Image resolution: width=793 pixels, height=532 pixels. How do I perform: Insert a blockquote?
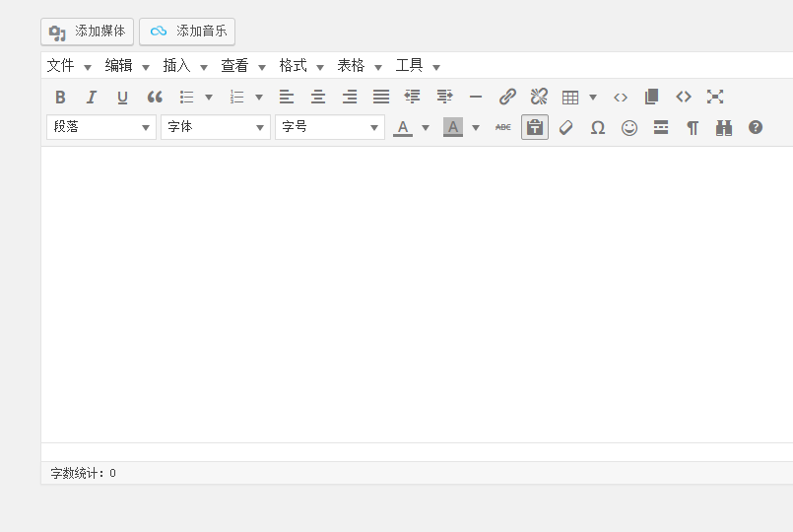[155, 97]
